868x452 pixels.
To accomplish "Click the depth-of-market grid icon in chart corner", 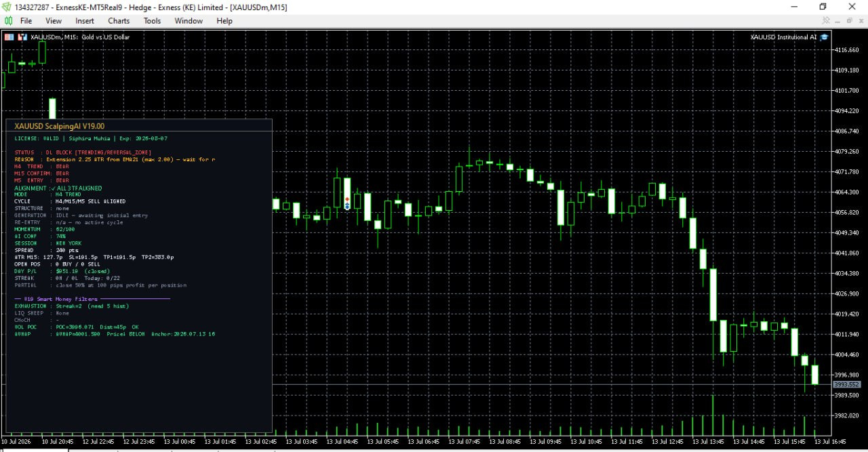I will tap(9, 37).
